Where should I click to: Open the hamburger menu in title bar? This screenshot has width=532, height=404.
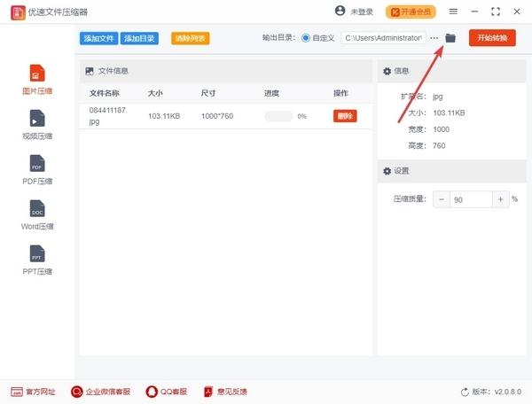[x=453, y=12]
